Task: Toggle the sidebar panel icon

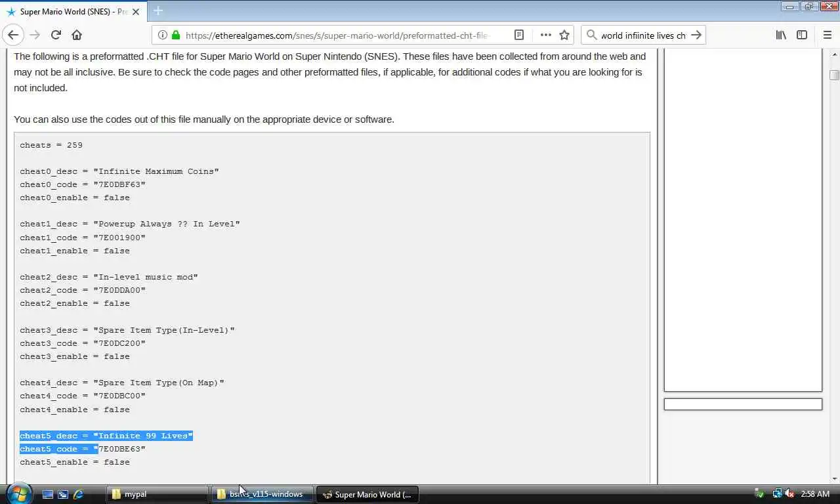Action: [802, 35]
